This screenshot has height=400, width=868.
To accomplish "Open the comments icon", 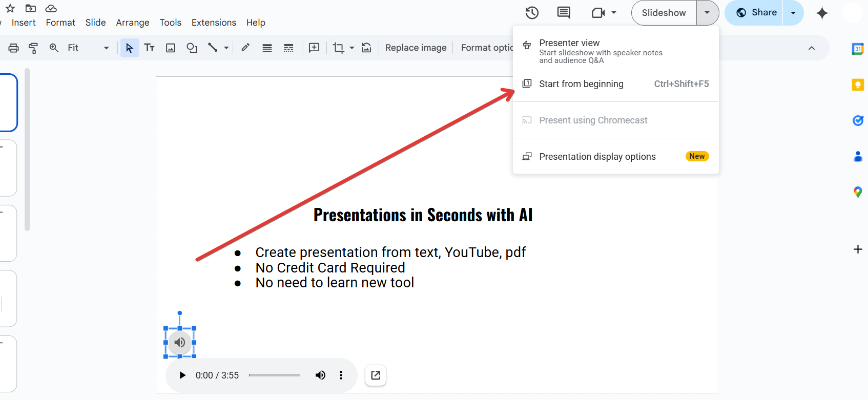I will tap(564, 13).
